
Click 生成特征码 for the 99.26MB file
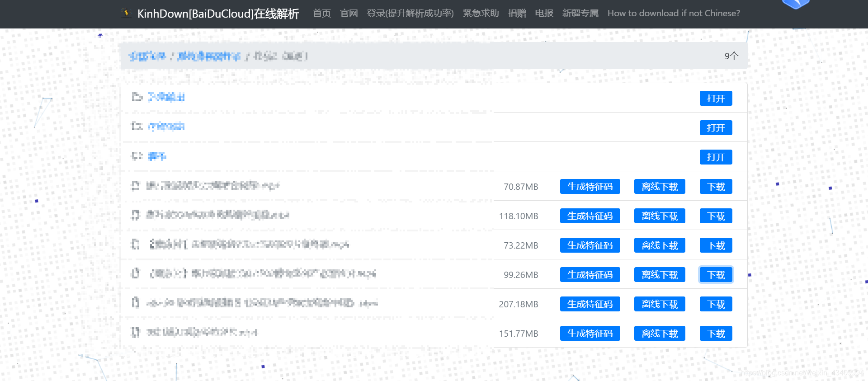[x=590, y=275]
